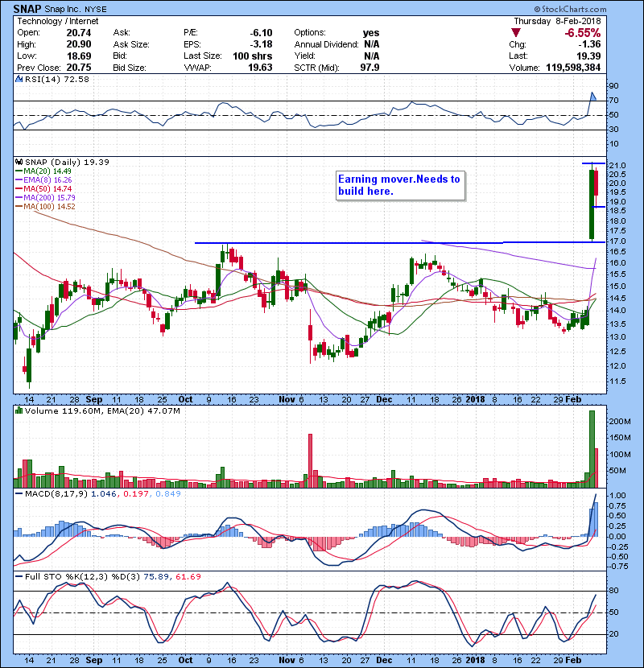This screenshot has width=644, height=668.
Task: Click the volume bars icon beside Volume label
Action: 19,410
